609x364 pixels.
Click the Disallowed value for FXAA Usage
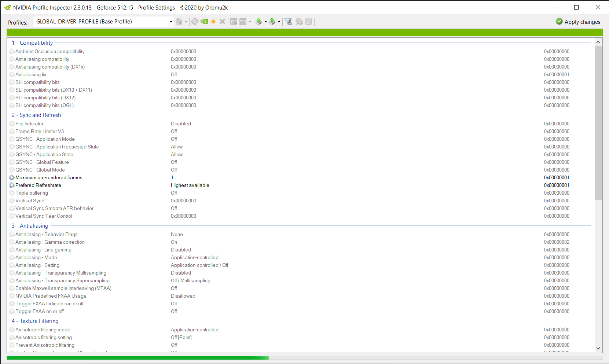click(183, 296)
